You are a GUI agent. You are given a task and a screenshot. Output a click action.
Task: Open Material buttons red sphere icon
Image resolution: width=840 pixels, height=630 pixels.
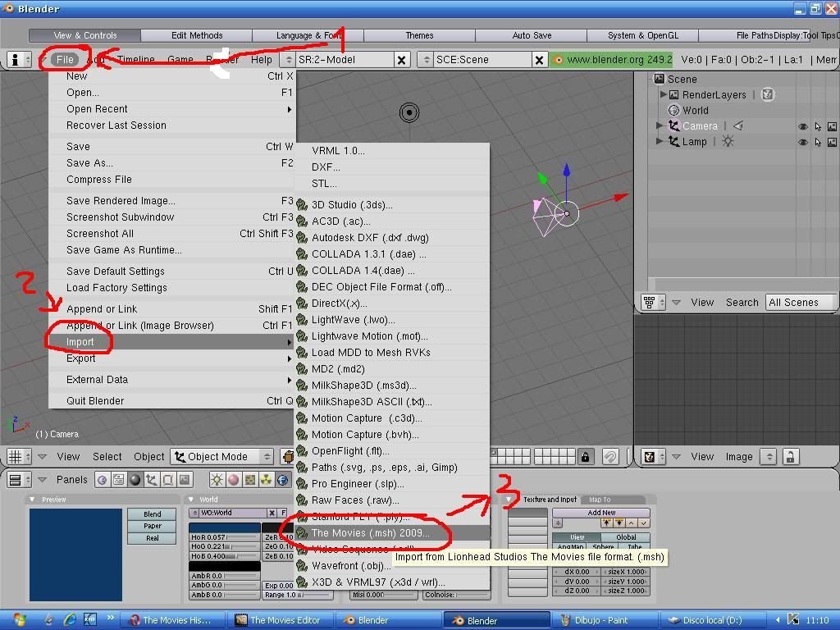point(234,479)
